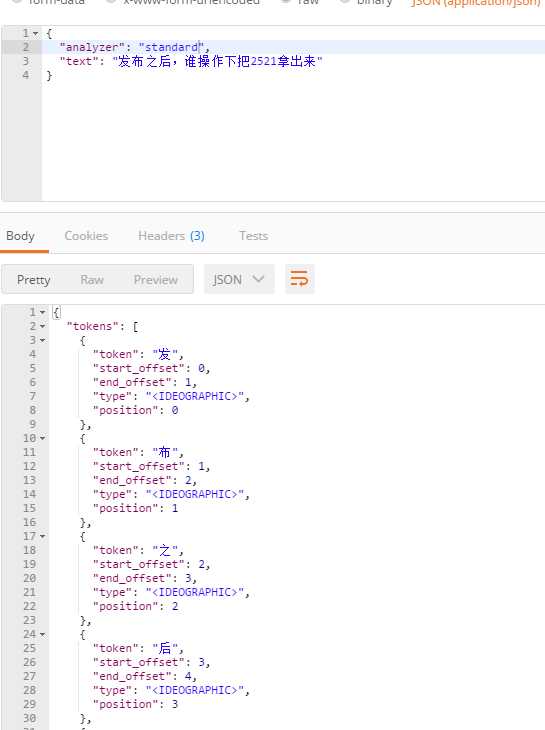
Task: Click the "start_offset": 1 line
Action: (151, 466)
